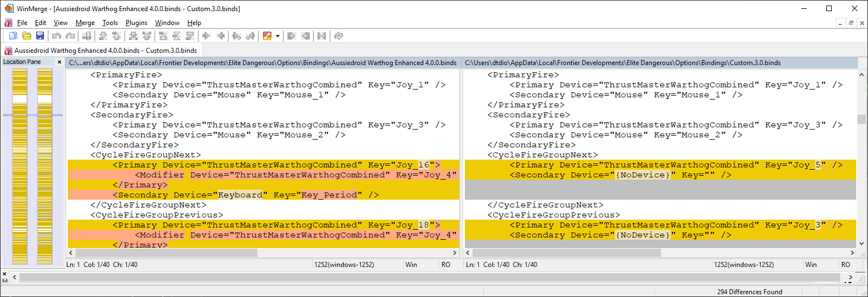Viewport: 868px width, 297px height.
Task: Open the Edit menu
Action: [41, 23]
